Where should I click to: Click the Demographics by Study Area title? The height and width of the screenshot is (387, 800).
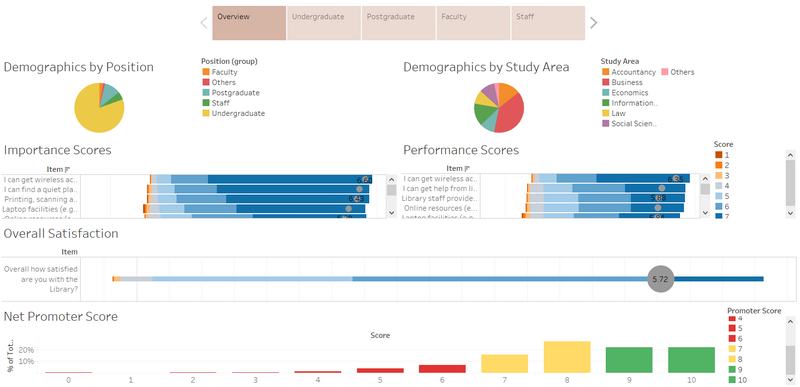(486, 67)
